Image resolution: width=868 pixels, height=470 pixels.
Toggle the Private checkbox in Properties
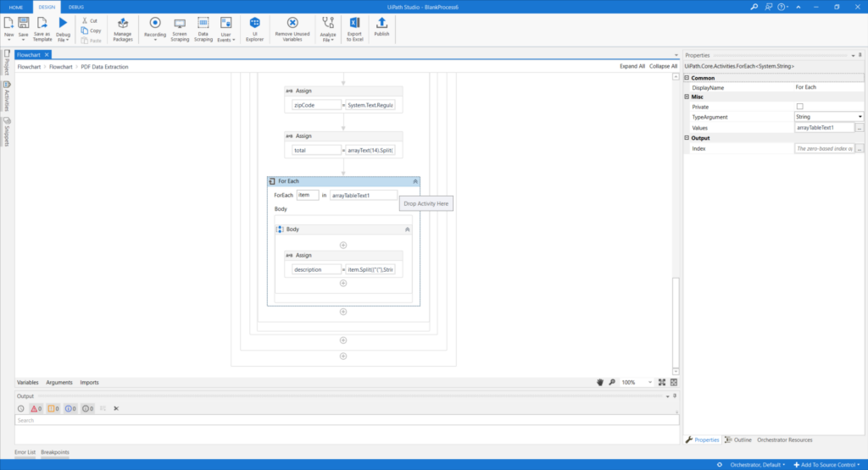coord(800,107)
